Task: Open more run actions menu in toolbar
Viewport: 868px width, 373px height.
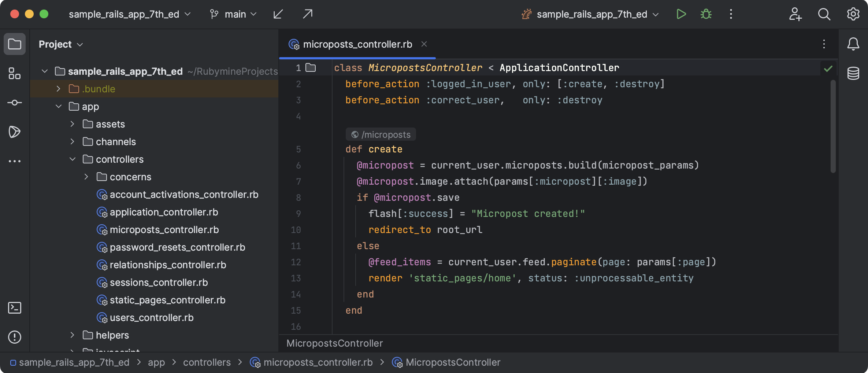Action: coord(731,14)
